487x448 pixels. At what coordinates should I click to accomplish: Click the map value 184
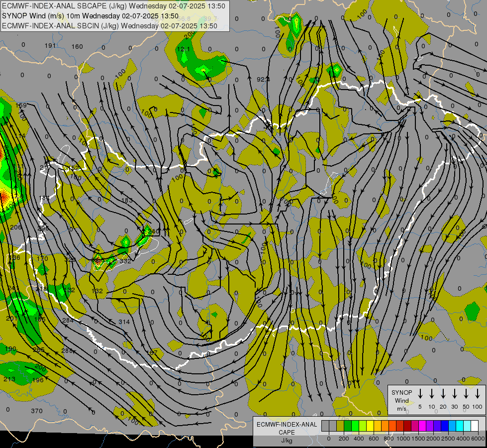pos(44,198)
